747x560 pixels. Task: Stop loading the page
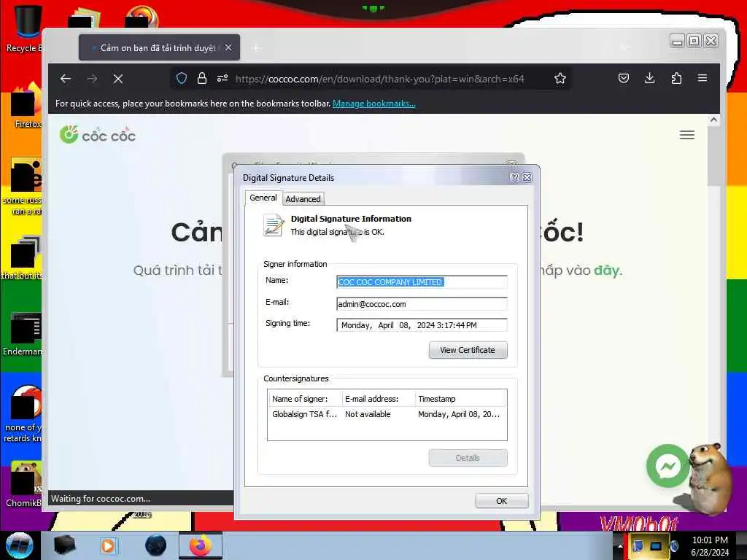point(118,79)
